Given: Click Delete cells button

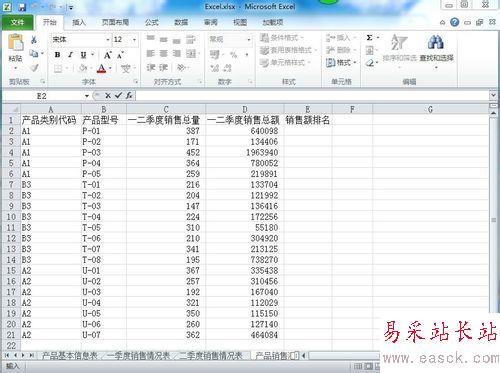Looking at the screenshot, I should tap(340, 50).
